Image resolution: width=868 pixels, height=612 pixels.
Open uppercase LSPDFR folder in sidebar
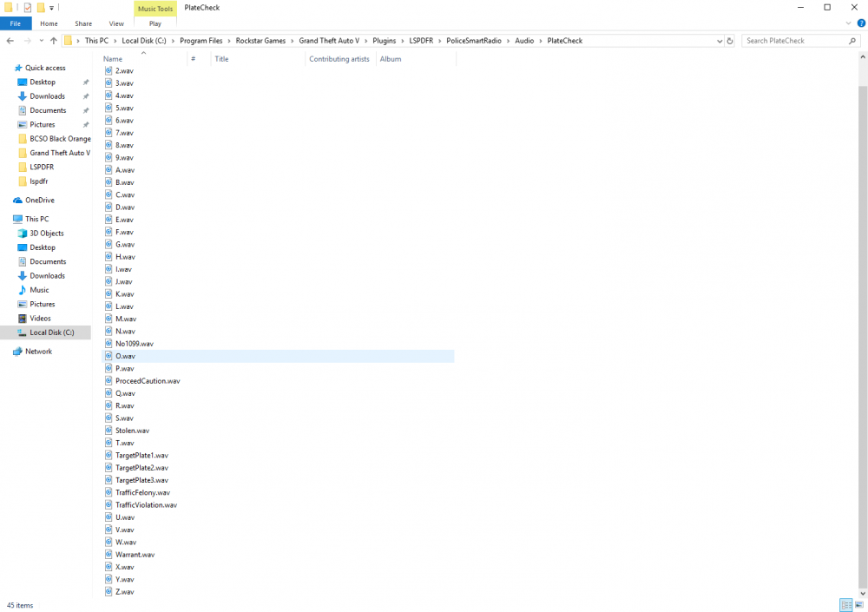[x=42, y=167]
